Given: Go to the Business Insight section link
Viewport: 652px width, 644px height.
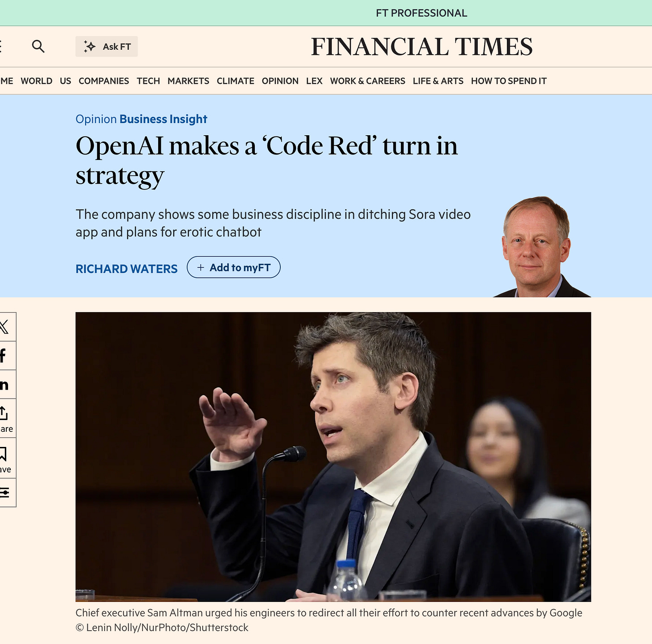Looking at the screenshot, I should pos(163,119).
